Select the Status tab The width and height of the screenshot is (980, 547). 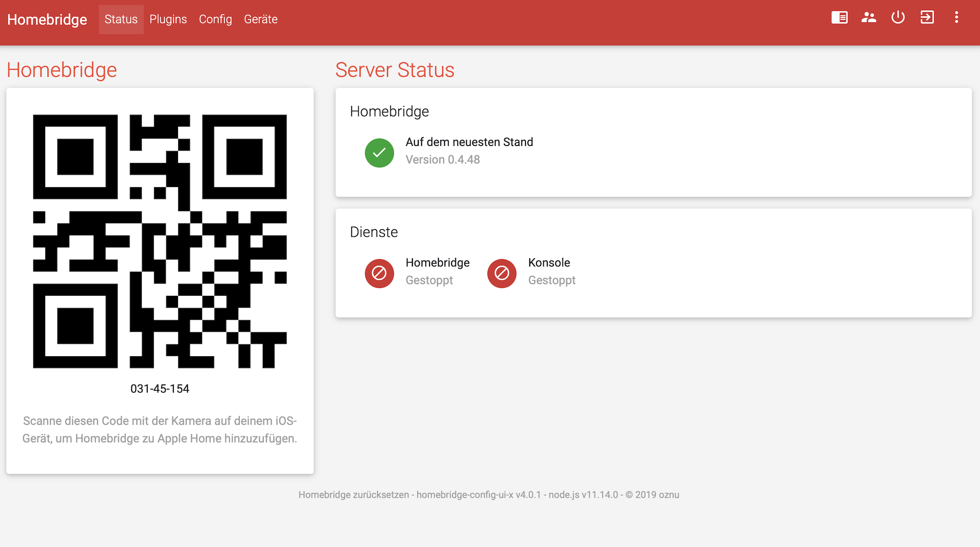click(121, 19)
